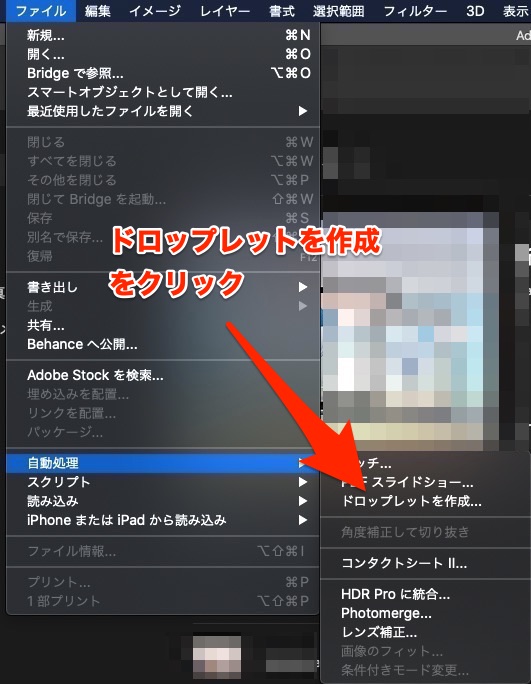Choose 新規... from the File menu
The width and height of the screenshot is (531, 684).
(163, 35)
